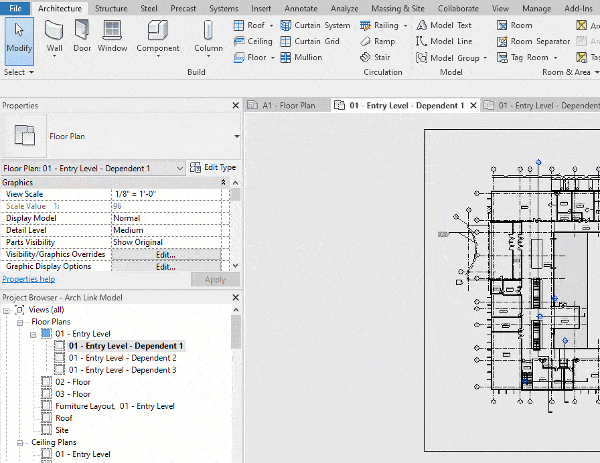Collapse the Ceiling Plans node
This screenshot has height=463, width=600.
(20, 443)
